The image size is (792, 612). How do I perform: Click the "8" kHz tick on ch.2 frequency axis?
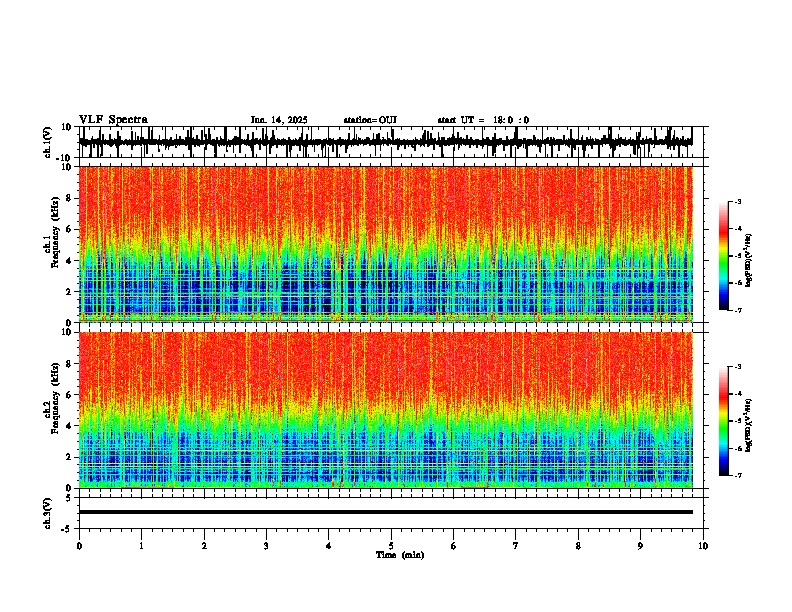69,363
